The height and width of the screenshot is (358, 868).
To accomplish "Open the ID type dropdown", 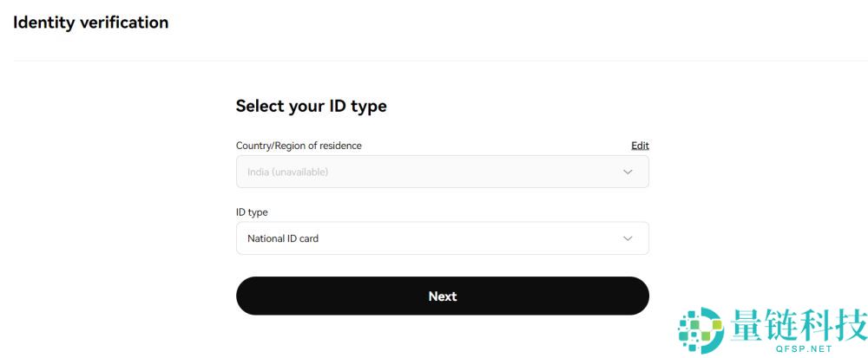I will pos(442,238).
